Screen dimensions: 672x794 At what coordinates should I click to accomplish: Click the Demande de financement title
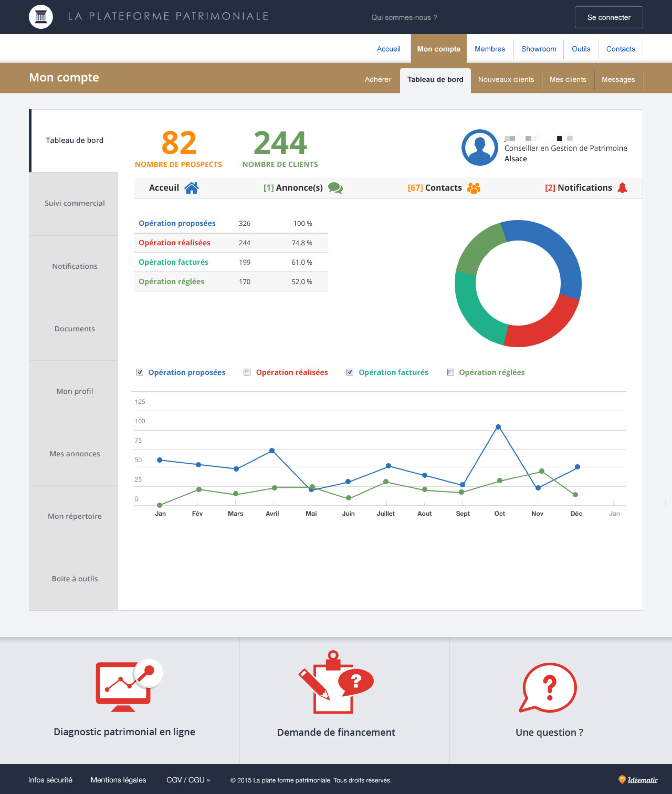pos(336,732)
